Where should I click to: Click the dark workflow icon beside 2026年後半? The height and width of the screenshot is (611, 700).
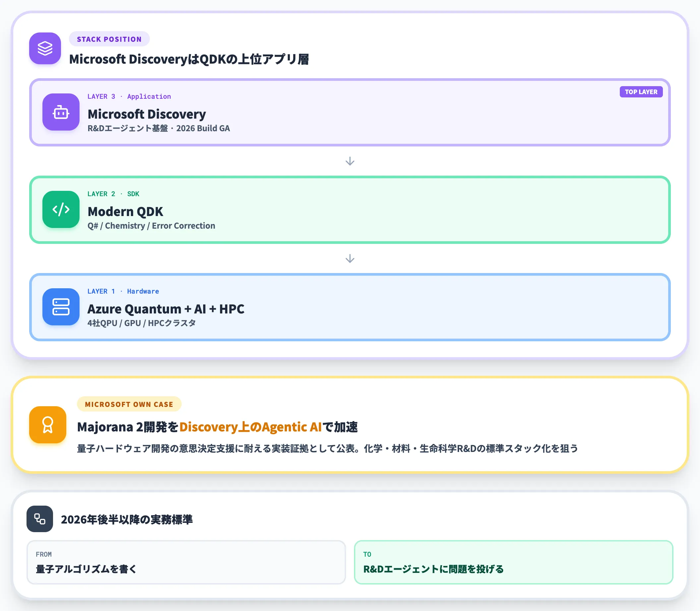pyautogui.click(x=40, y=519)
